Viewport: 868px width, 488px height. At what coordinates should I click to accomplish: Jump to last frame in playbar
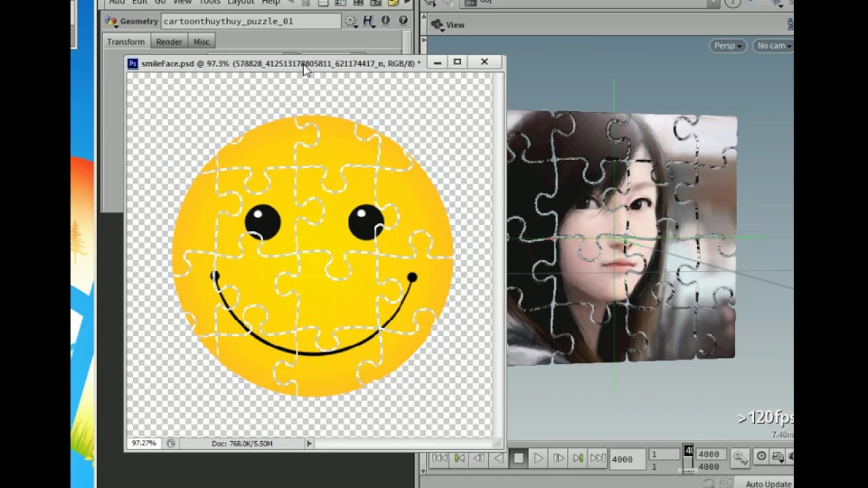(597, 459)
